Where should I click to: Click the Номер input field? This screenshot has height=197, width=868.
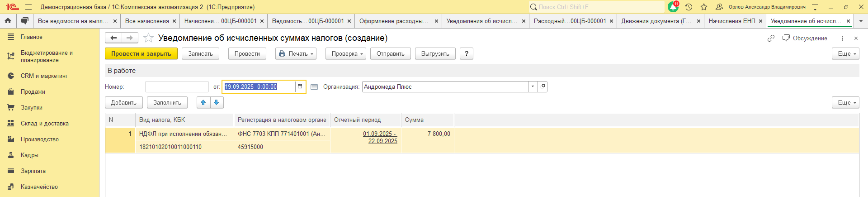[x=177, y=86]
